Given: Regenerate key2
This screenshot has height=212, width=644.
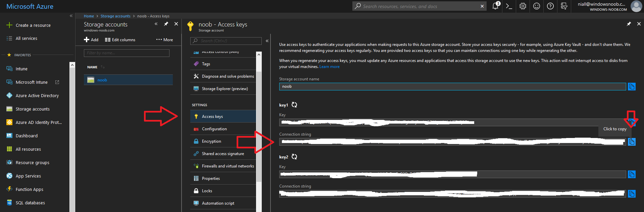Looking at the screenshot, I should point(294,157).
